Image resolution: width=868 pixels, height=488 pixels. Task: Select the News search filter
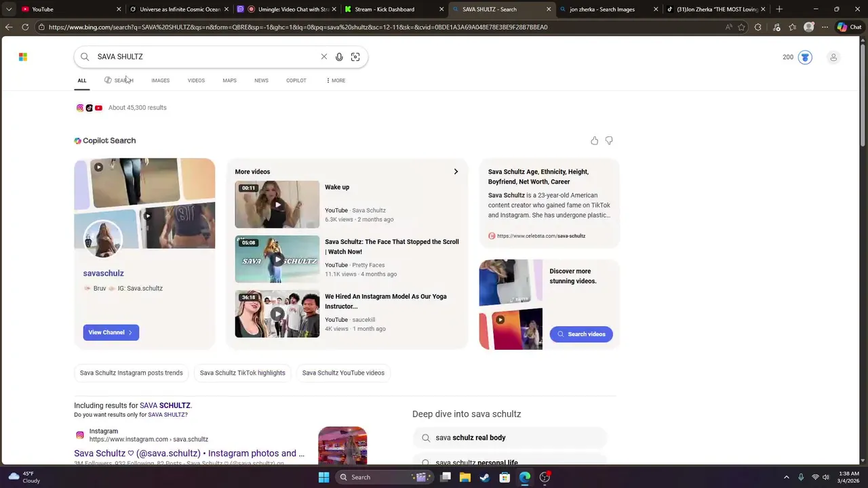tap(261, 81)
